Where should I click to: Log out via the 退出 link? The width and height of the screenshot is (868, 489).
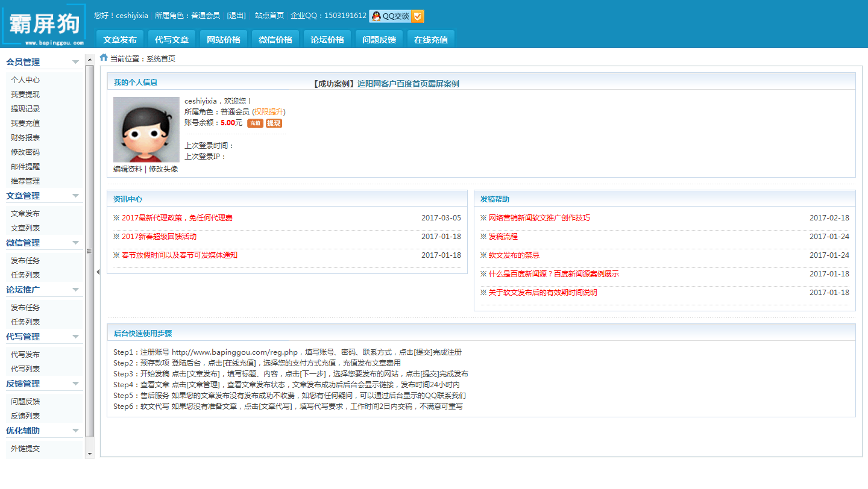236,16
